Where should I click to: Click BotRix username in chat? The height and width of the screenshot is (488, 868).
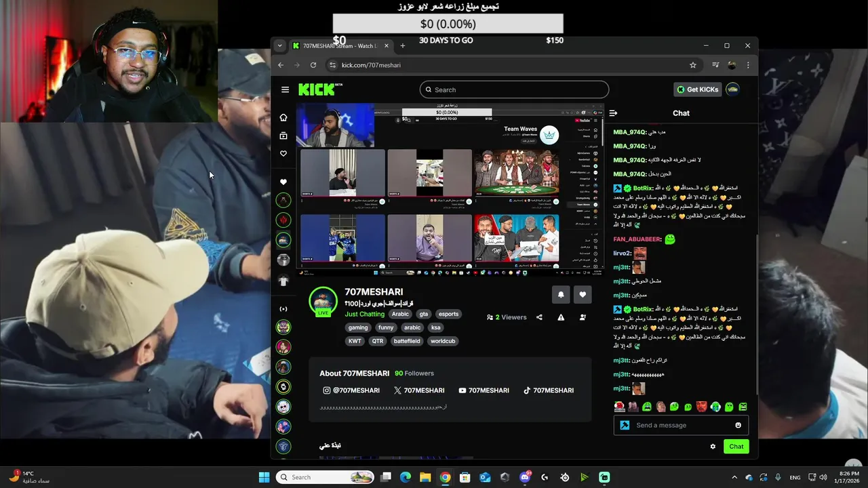pos(643,188)
